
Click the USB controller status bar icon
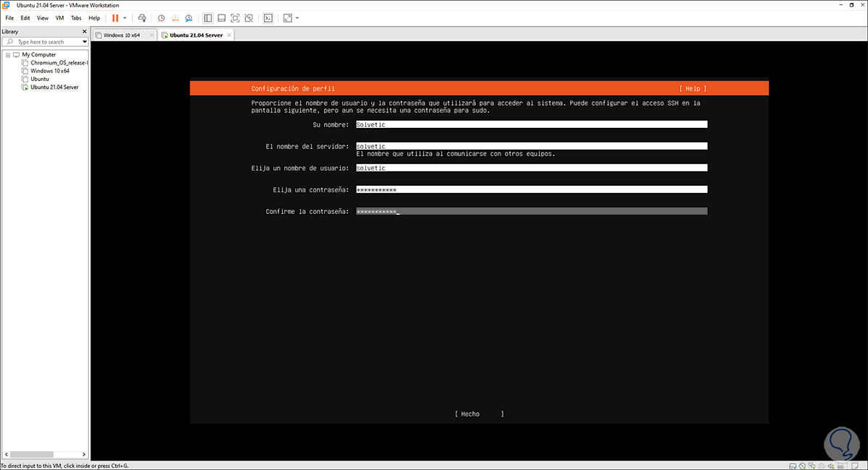click(841, 466)
